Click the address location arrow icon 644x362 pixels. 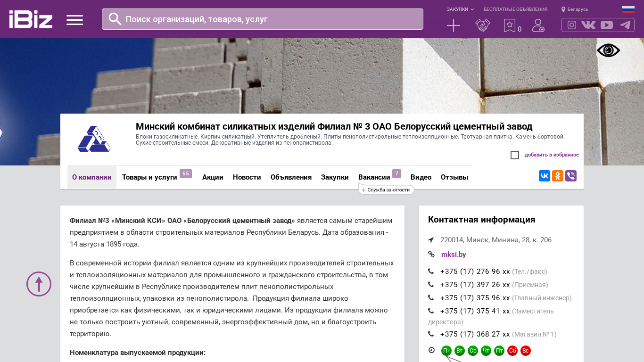pos(431,240)
